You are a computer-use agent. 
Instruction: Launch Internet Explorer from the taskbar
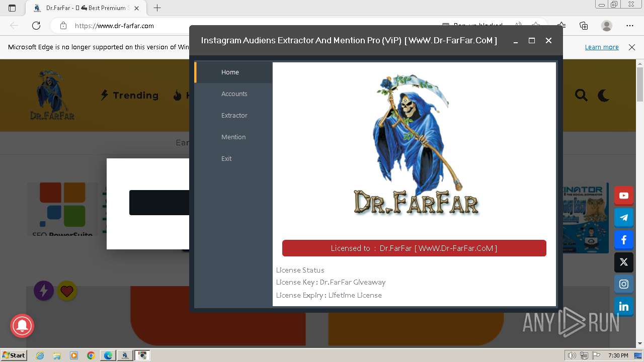(40, 355)
